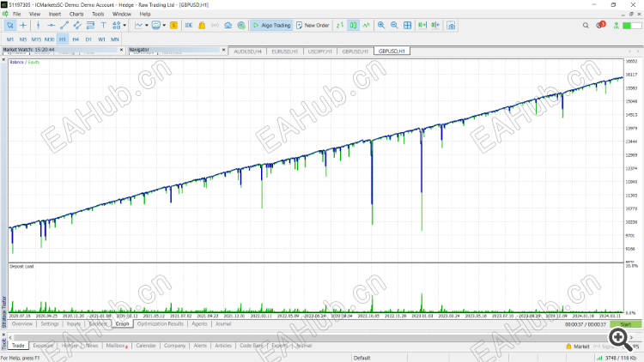Activate the crosshair tool
Screen dimensions: 644x362
click(23, 26)
